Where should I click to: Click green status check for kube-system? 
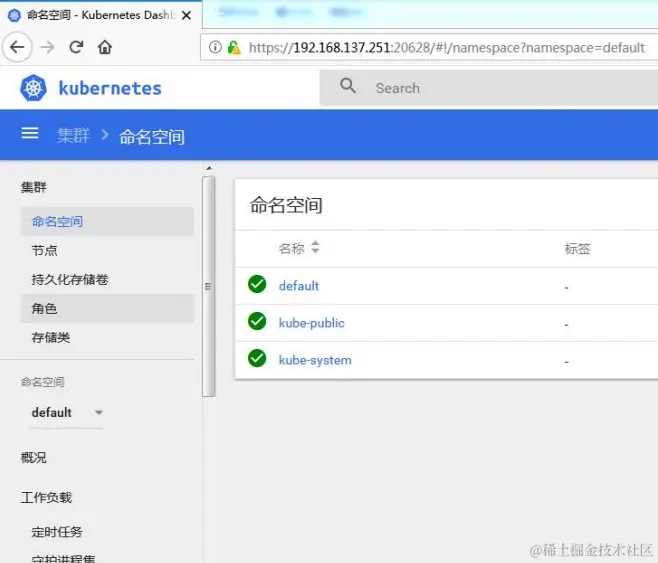point(257,358)
